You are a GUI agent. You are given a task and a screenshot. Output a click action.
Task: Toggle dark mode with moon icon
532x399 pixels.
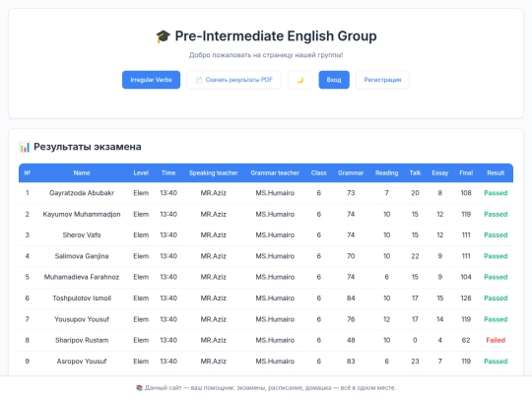tap(299, 80)
